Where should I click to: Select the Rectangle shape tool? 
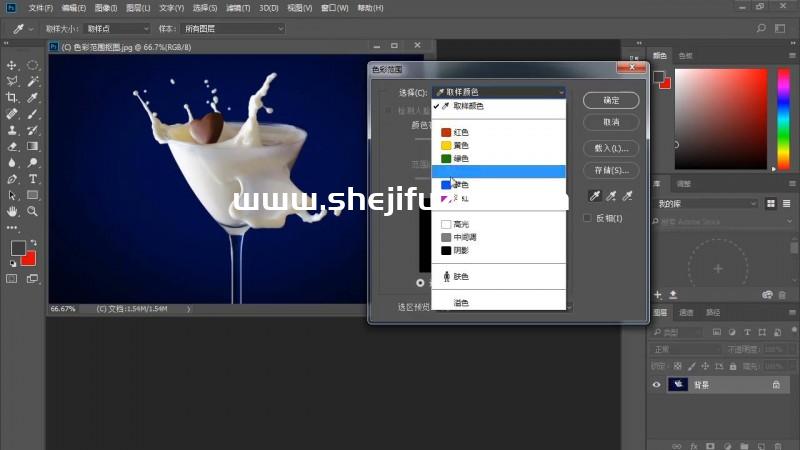tap(32, 195)
